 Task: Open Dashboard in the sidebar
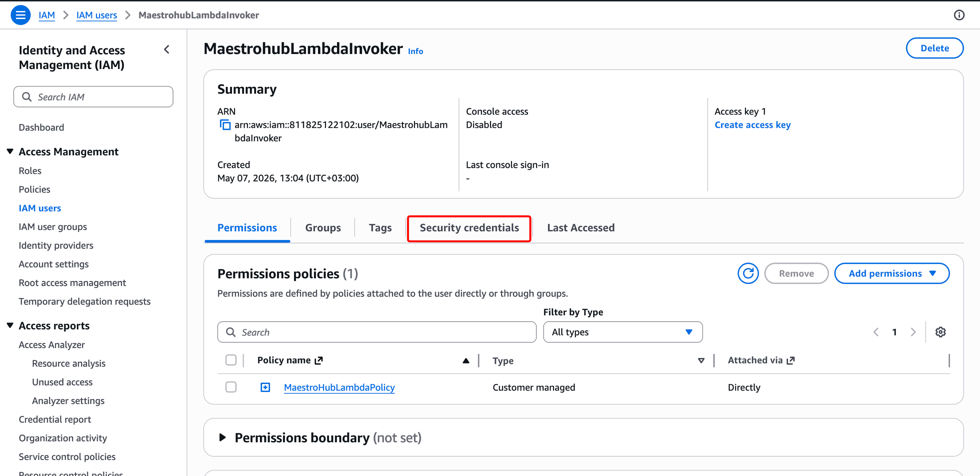click(41, 127)
